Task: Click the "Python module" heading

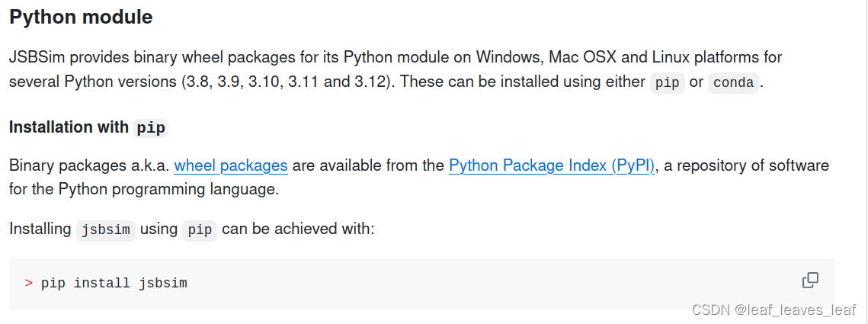Action: [x=81, y=17]
